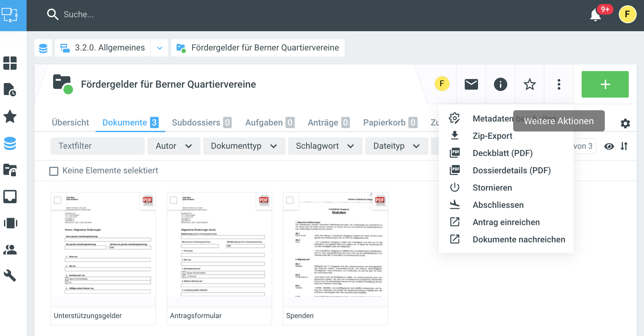Open the Dokumenttyp filter dropdown
This screenshot has width=644, height=336.
244,146
